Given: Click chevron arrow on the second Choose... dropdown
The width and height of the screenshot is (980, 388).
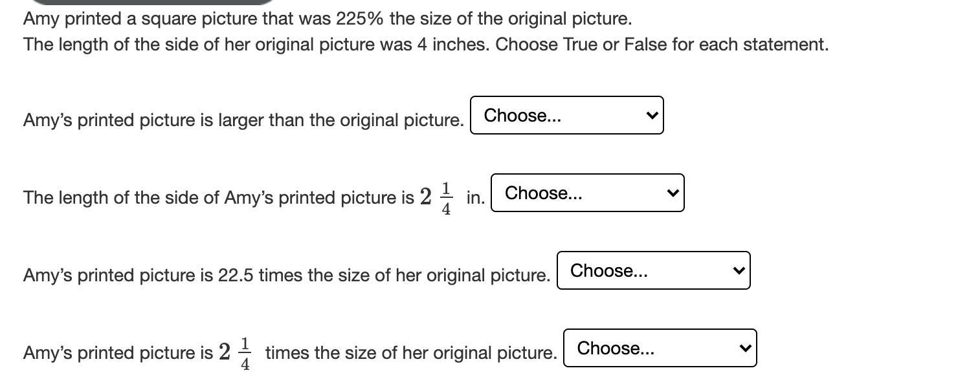Looking at the screenshot, I should coord(673,193).
